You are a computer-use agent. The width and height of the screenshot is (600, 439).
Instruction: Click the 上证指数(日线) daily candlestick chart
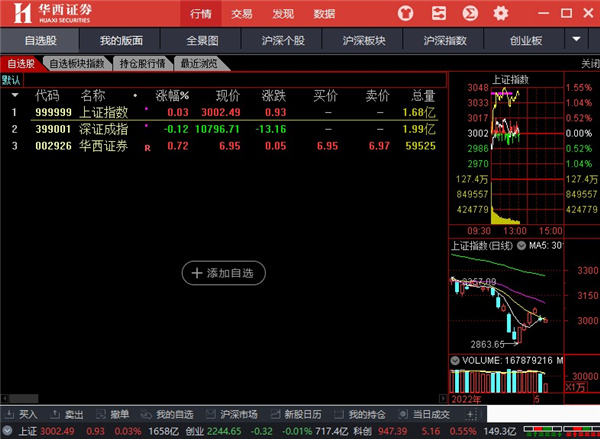(x=506, y=302)
